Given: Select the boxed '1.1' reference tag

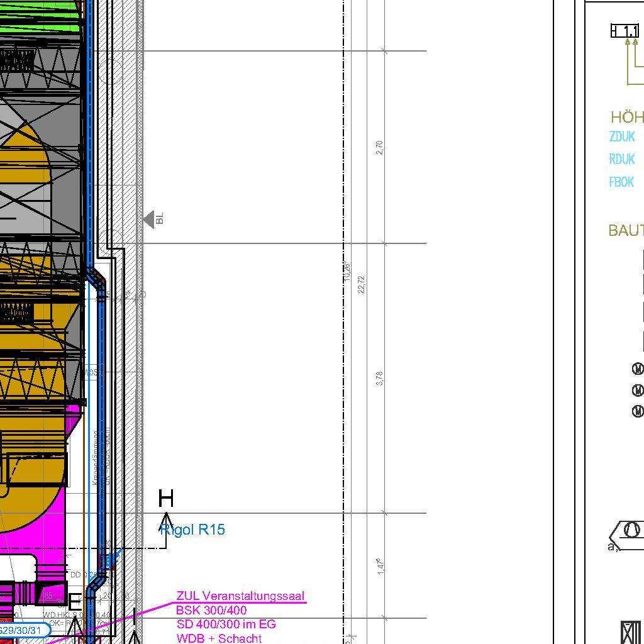Looking at the screenshot, I should click(625, 31).
